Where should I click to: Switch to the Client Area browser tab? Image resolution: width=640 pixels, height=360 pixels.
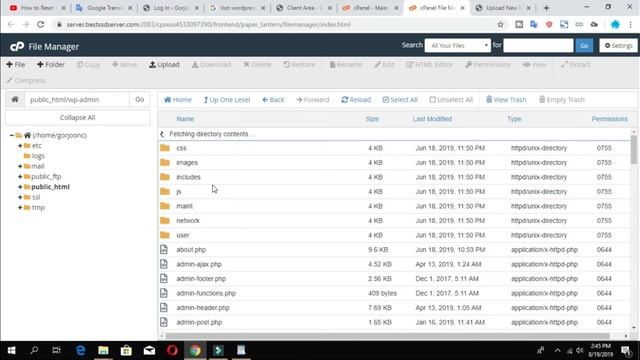304,8
